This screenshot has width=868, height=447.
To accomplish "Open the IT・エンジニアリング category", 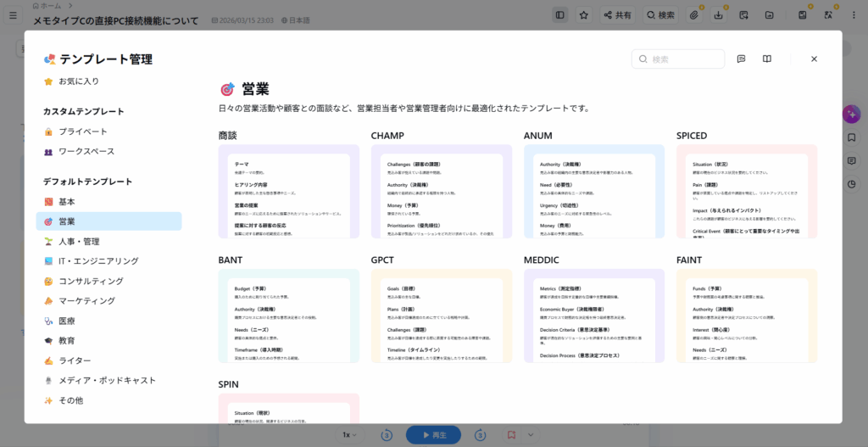I will click(109, 261).
